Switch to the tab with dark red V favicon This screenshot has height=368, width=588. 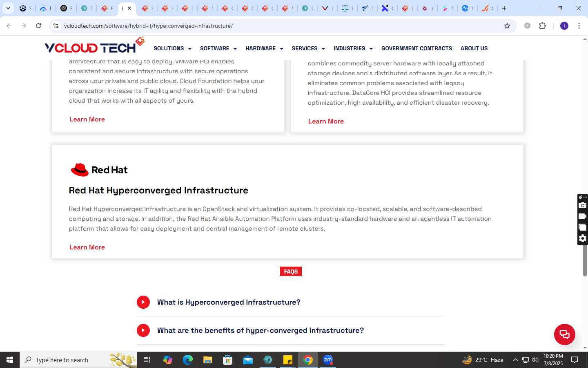325,8
